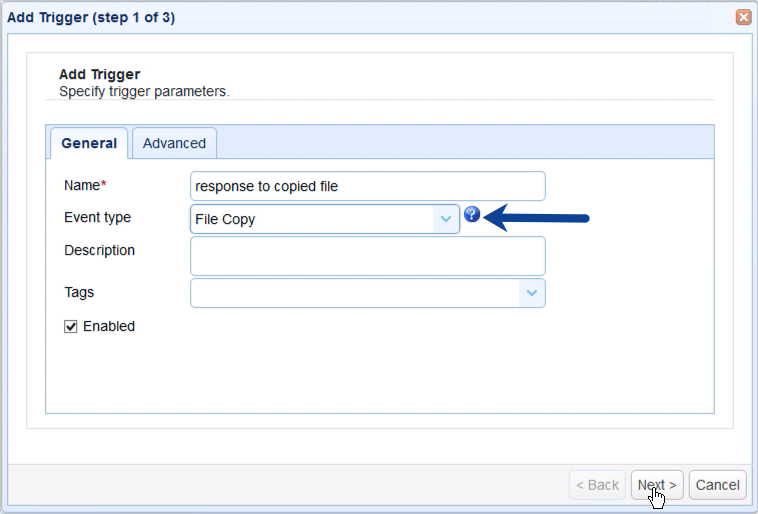The image size is (758, 514).
Task: Click the Event type label
Action: click(97, 217)
